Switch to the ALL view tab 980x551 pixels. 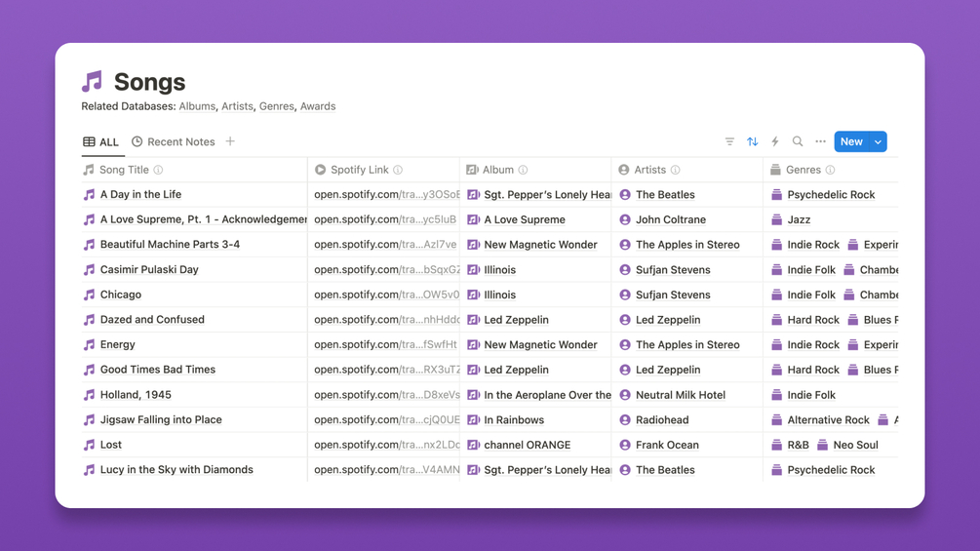tap(100, 141)
